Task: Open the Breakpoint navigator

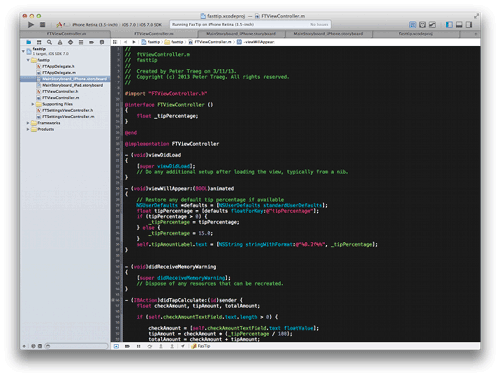Action: (91, 42)
